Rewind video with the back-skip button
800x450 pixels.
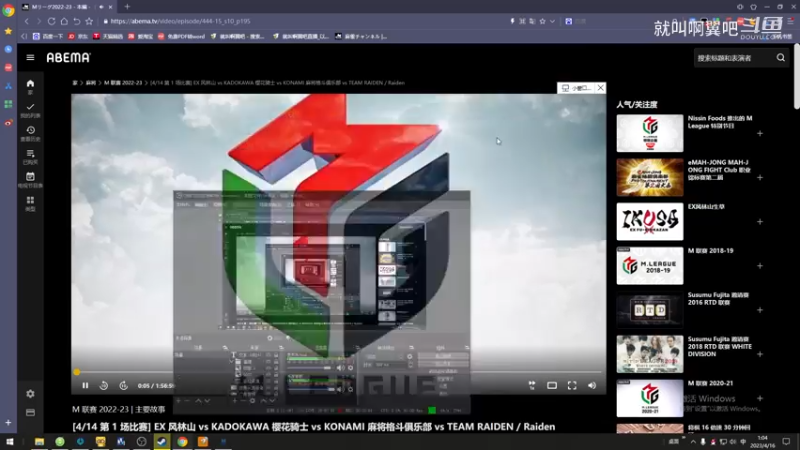pos(104,386)
